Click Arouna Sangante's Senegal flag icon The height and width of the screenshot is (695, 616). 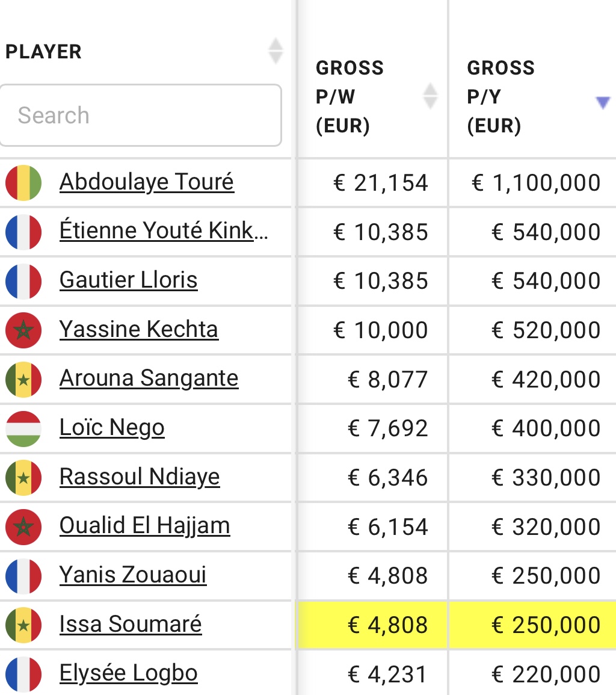[x=23, y=379]
